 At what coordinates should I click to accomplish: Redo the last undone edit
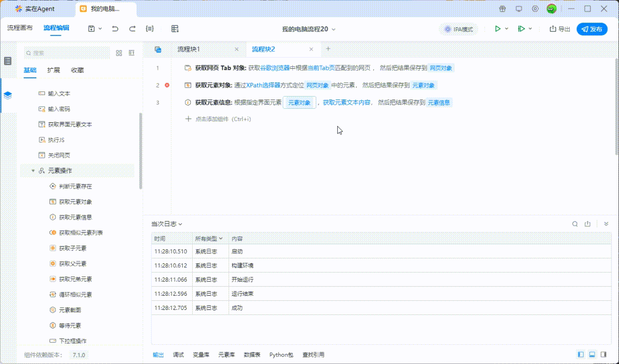click(132, 29)
